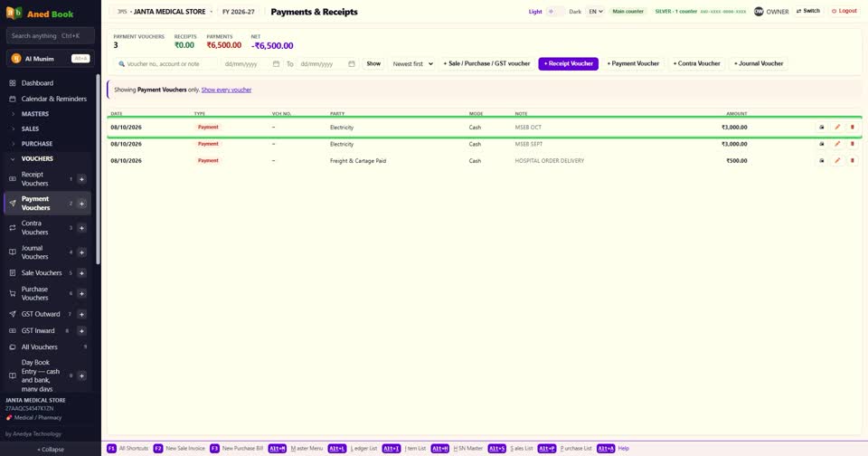Add new Contra Voucher via sidebar plus

tap(82, 228)
